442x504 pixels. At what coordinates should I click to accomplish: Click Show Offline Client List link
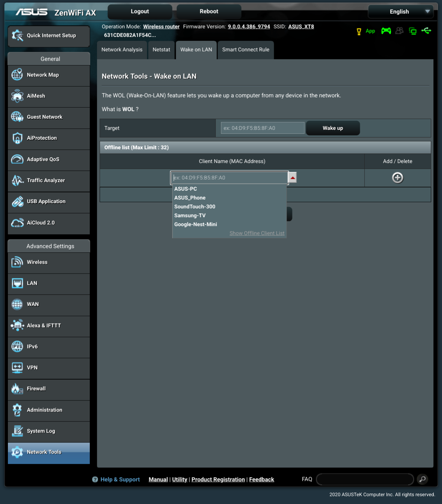[257, 233]
